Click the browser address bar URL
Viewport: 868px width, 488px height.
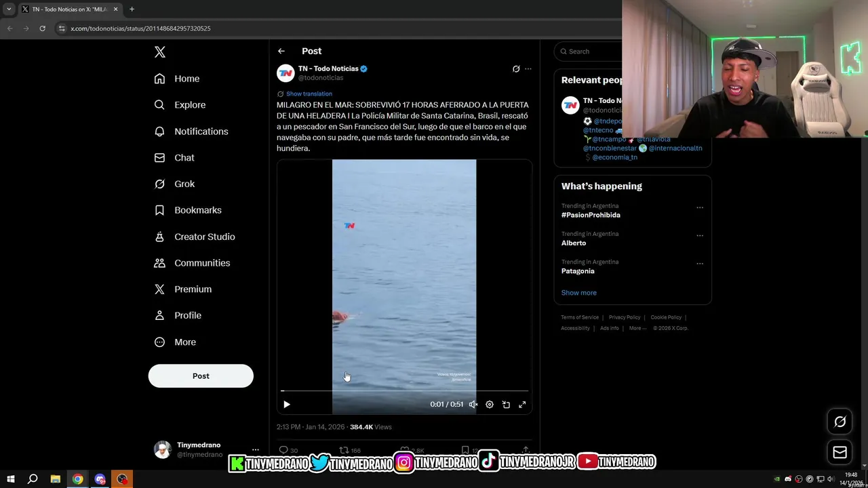[140, 28]
